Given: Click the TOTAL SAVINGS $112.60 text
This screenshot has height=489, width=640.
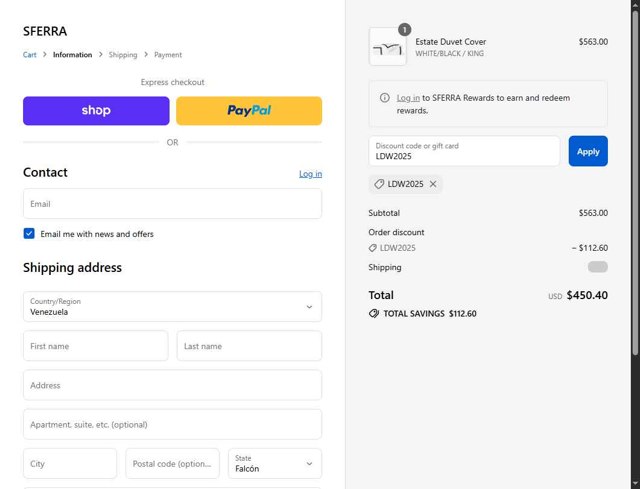Looking at the screenshot, I should pos(430,313).
